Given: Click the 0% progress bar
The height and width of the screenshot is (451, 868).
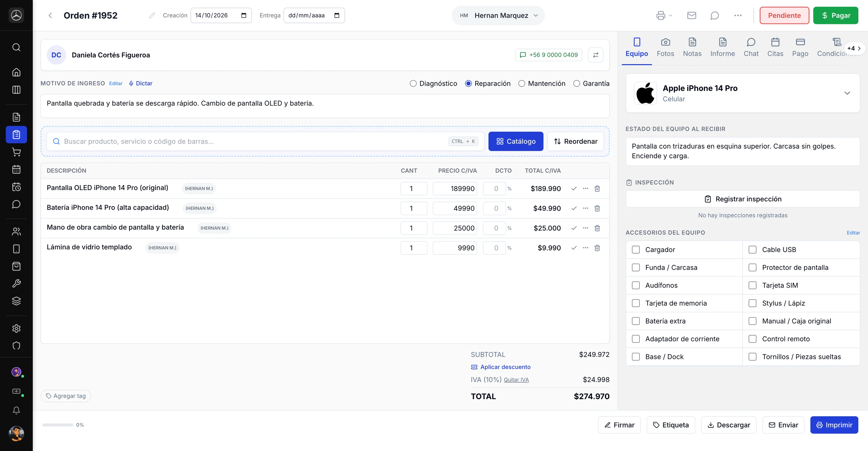Looking at the screenshot, I should coord(58,425).
